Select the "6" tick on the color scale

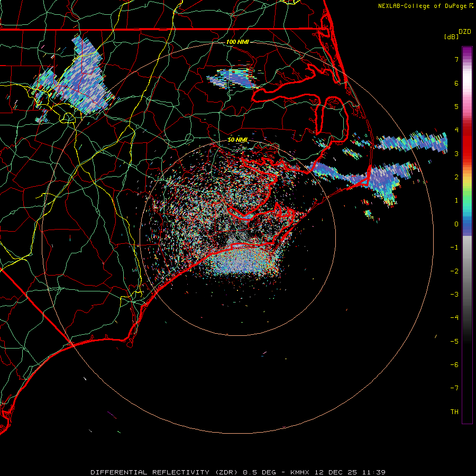(456, 83)
